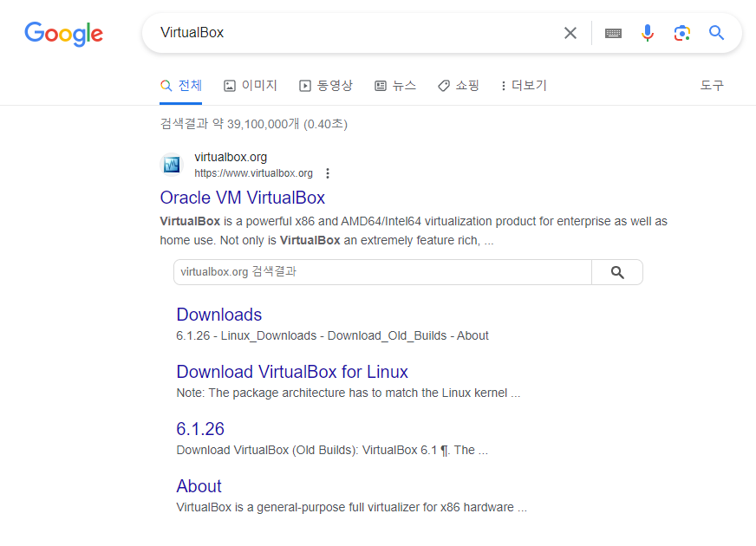Click the Download_Old_Builds text under Downloads

(388, 336)
